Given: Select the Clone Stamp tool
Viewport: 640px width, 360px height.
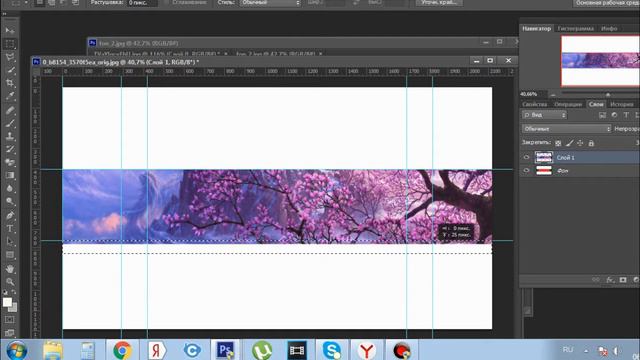Looking at the screenshot, I should coord(10,136).
